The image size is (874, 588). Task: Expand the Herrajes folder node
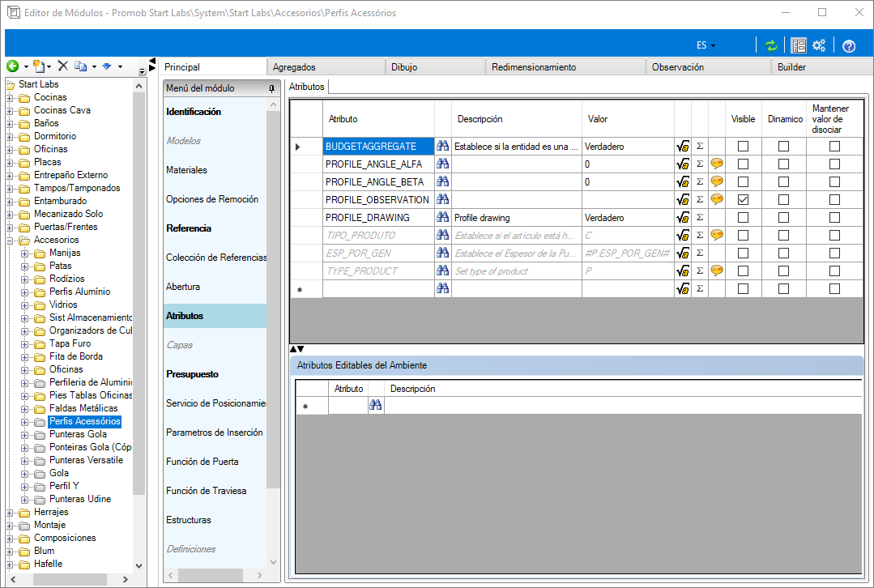click(x=10, y=513)
